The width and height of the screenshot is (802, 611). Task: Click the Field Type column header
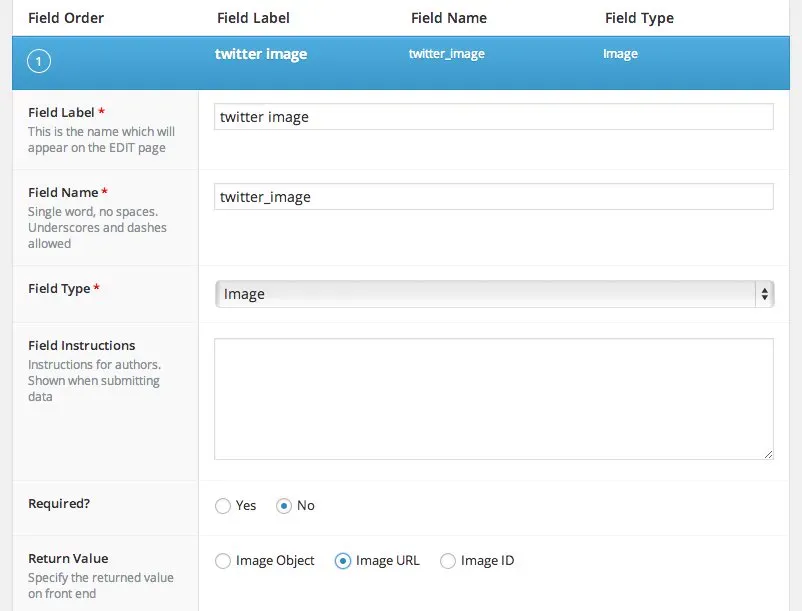pyautogui.click(x=639, y=17)
